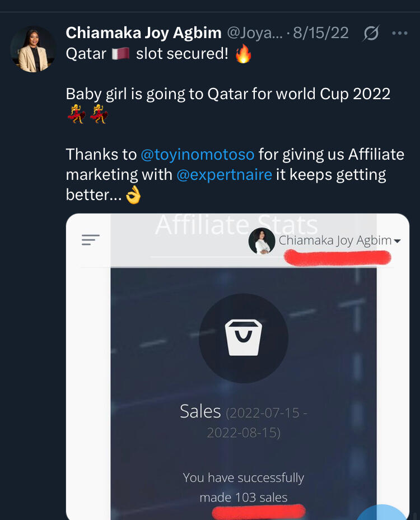Click the dancing women emojis
Viewport: 420px width, 520px height.
[x=87, y=115]
